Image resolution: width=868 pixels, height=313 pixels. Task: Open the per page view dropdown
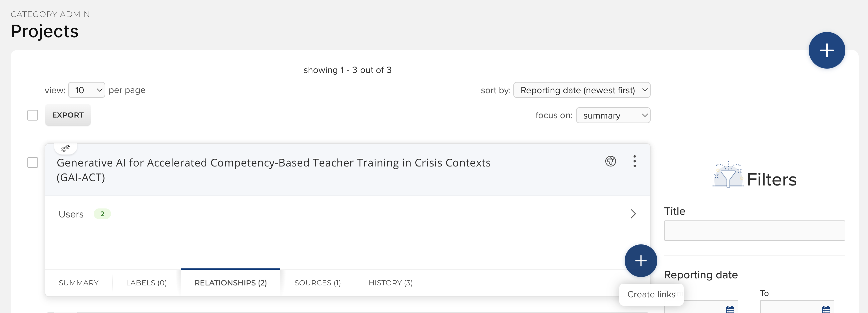pyautogui.click(x=87, y=90)
